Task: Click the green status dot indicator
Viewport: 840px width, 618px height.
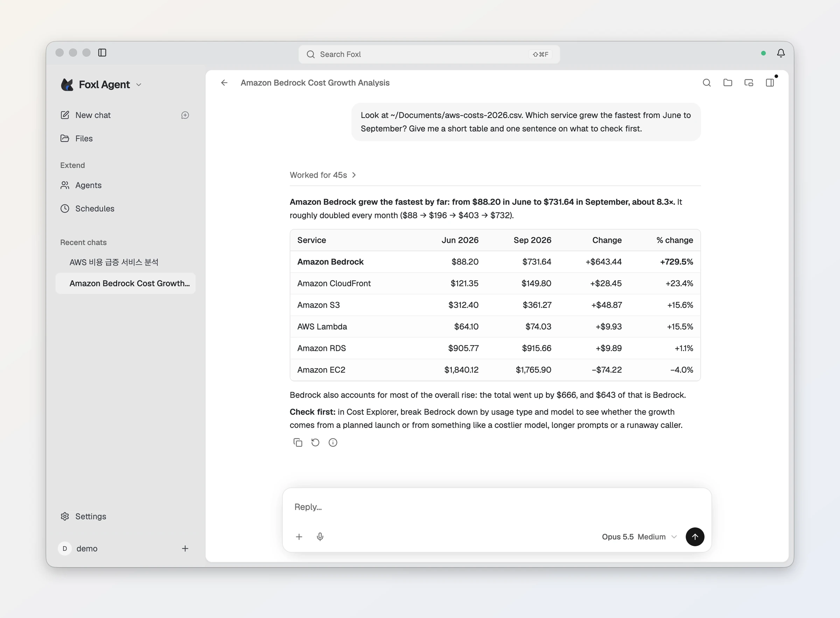Action: tap(763, 53)
